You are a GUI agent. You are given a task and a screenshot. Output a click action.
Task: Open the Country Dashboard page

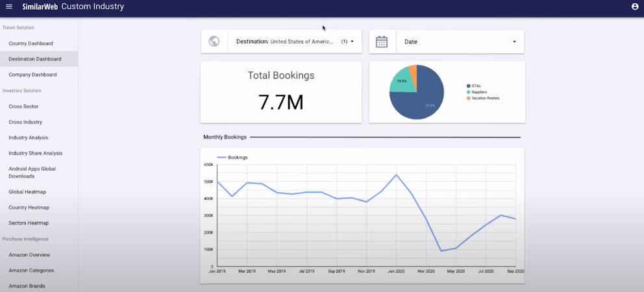[x=31, y=43]
